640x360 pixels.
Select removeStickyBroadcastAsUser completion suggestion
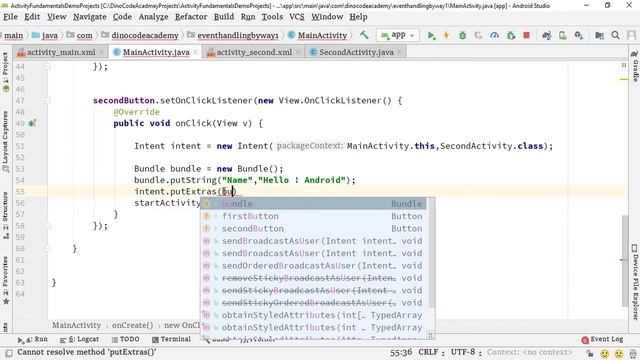coord(313,278)
